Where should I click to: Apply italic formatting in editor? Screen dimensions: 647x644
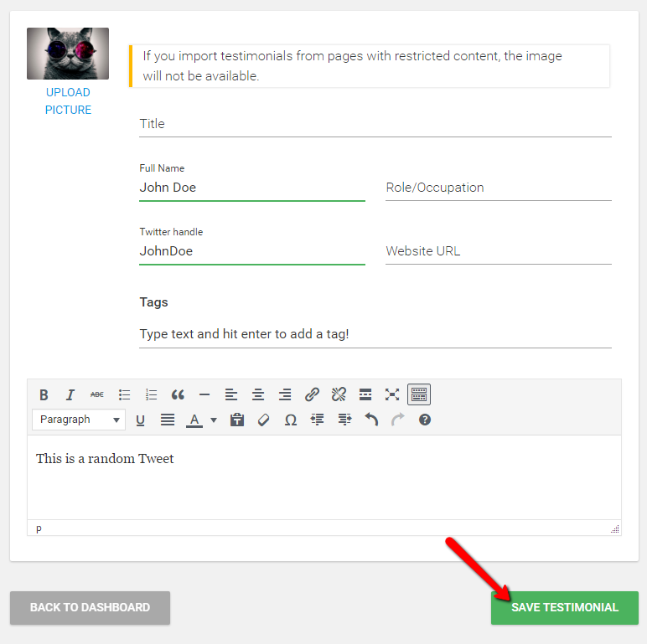(70, 394)
